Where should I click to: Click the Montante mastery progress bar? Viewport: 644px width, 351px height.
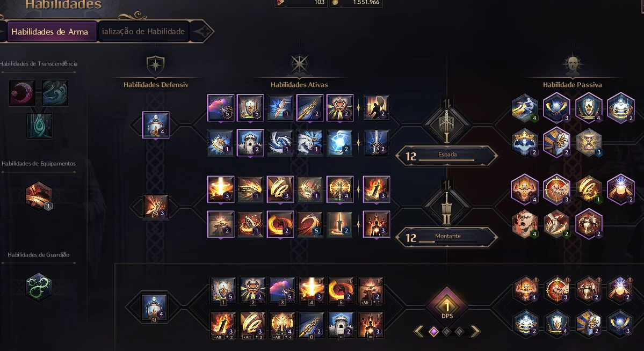click(x=446, y=242)
